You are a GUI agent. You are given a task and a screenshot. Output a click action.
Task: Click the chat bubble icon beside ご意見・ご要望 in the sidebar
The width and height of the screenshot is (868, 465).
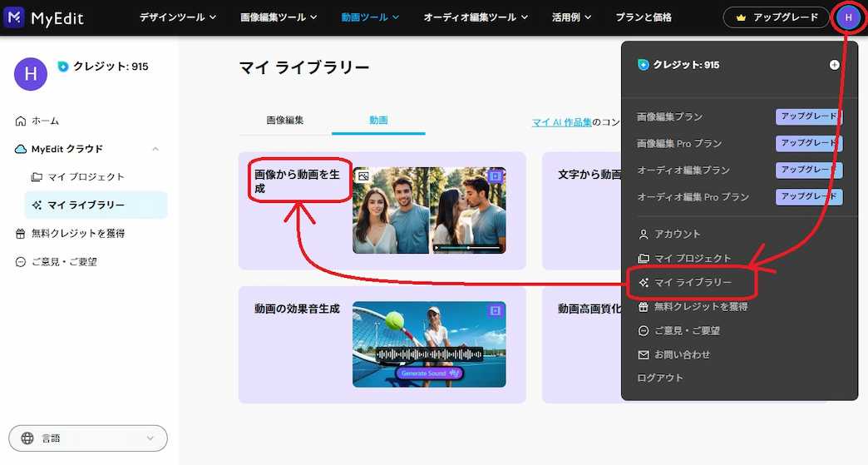pyautogui.click(x=21, y=262)
